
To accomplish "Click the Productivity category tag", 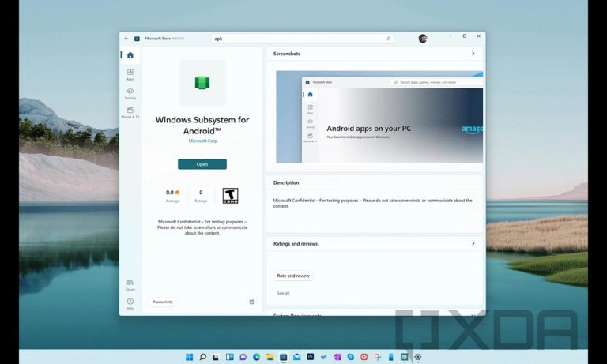I will point(163,302).
